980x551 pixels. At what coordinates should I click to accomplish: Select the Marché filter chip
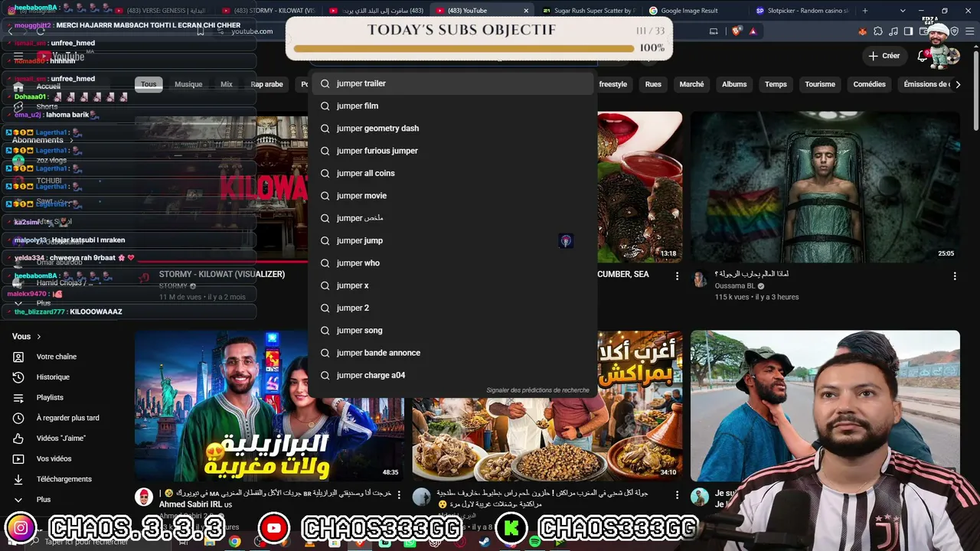691,84
